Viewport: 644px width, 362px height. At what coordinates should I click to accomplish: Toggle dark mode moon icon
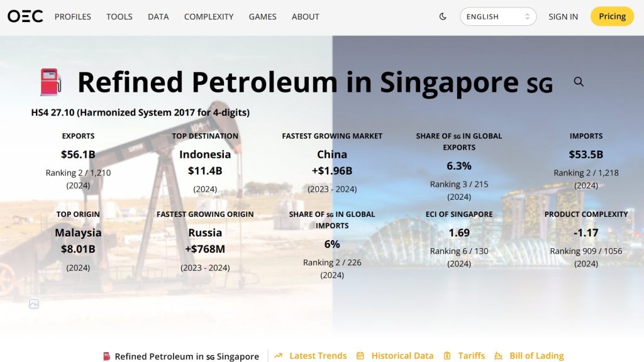coord(443,16)
